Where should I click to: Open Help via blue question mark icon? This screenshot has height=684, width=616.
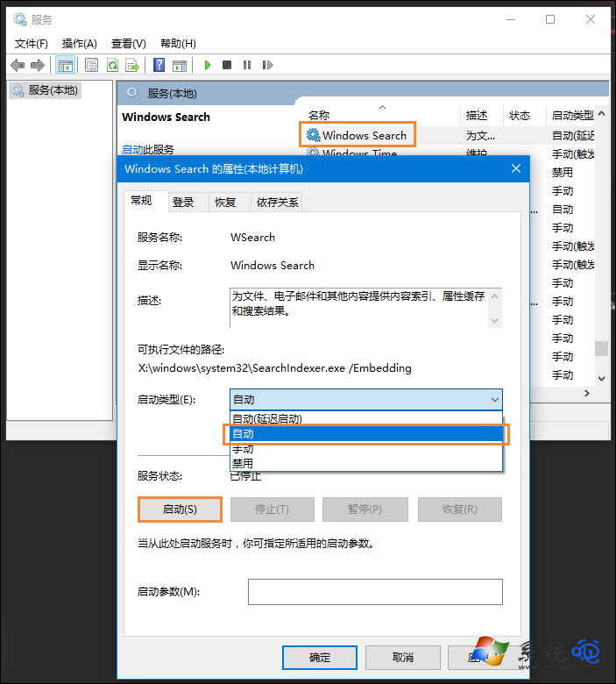coord(159,65)
